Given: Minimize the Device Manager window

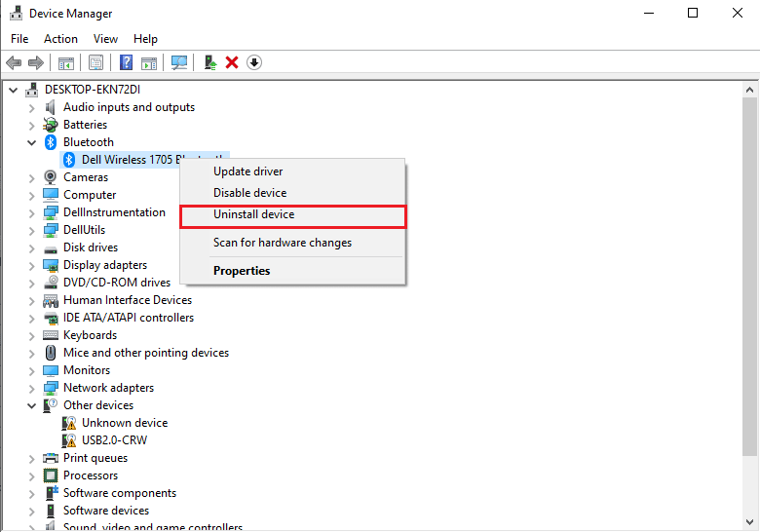Looking at the screenshot, I should point(649,13).
